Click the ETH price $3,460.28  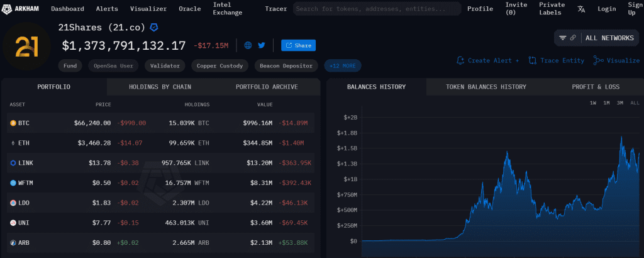point(94,143)
